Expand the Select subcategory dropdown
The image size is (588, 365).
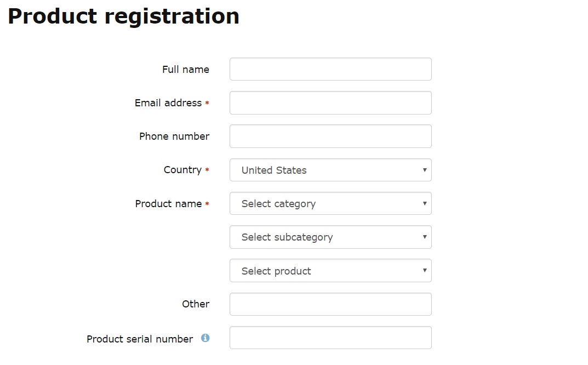click(x=330, y=237)
